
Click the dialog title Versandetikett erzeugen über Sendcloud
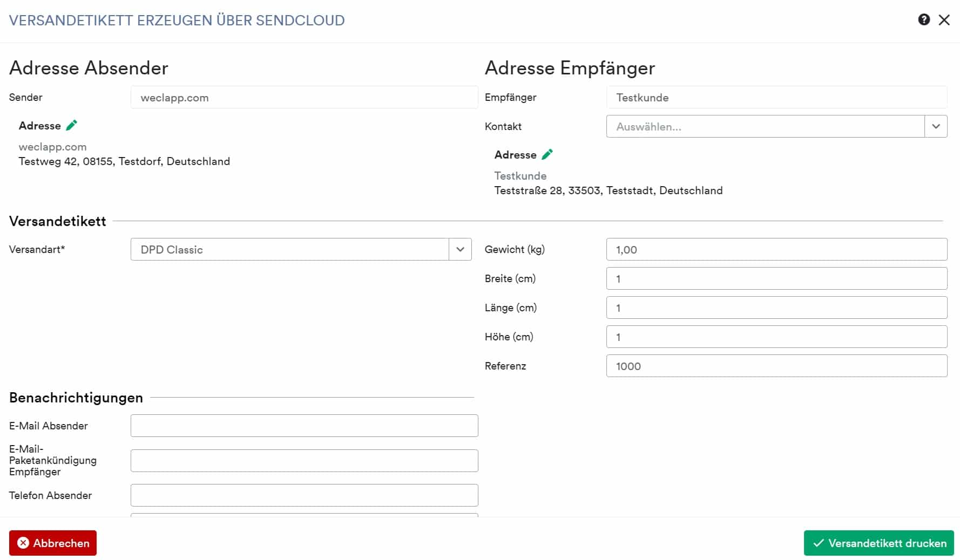click(x=177, y=21)
